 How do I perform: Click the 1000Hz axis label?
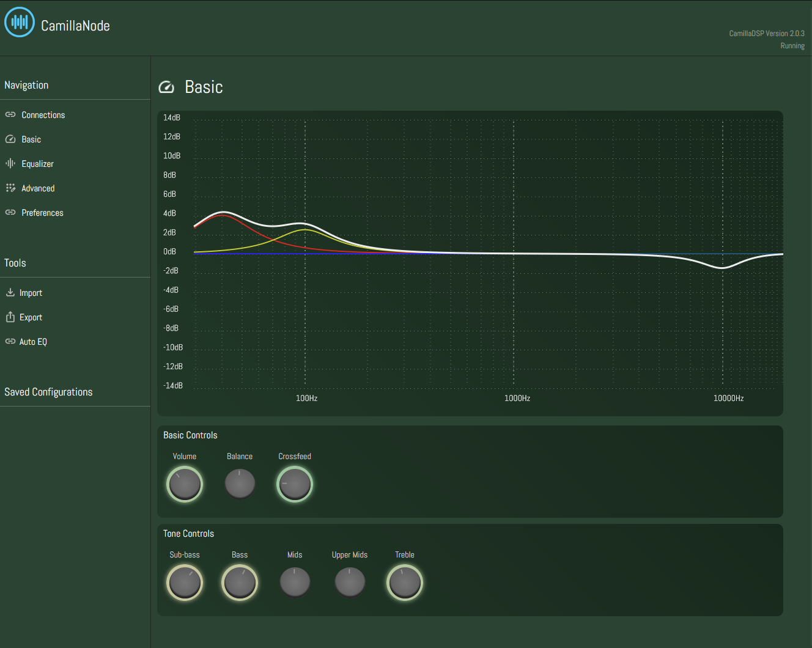pyautogui.click(x=517, y=398)
